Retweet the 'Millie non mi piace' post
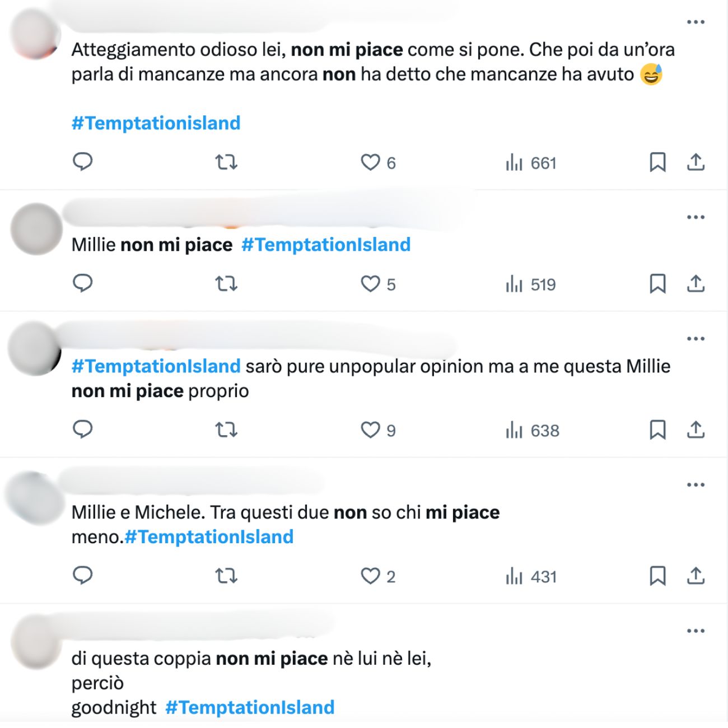 tap(226, 284)
